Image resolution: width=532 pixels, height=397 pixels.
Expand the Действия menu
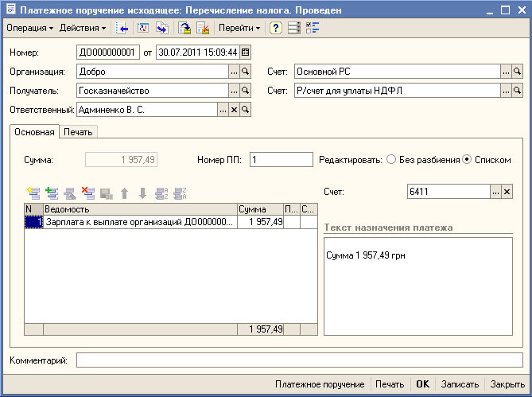point(83,28)
